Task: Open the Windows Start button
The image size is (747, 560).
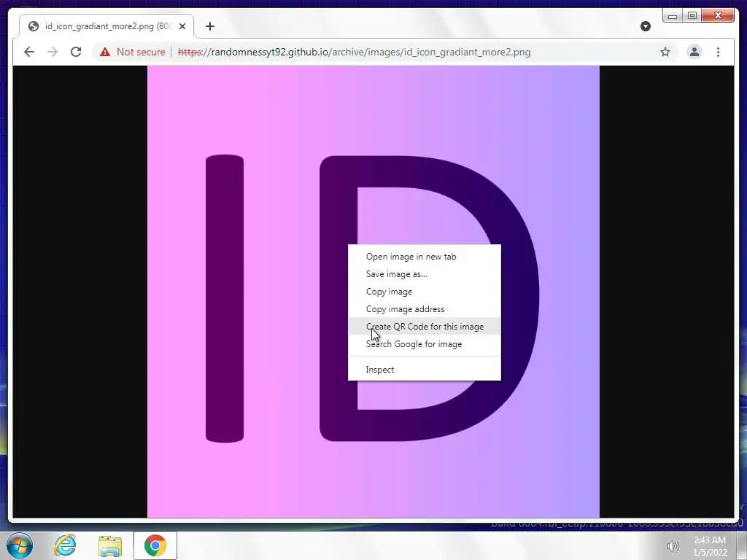Action: click(x=20, y=545)
